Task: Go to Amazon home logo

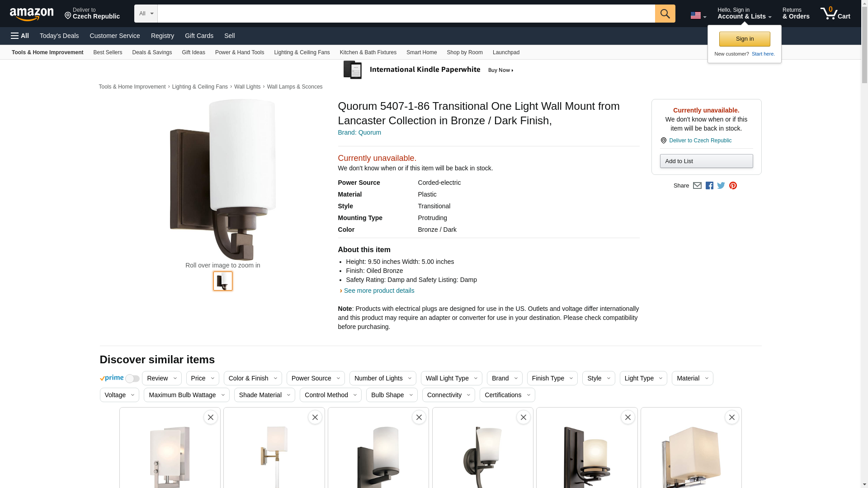Action: (32, 14)
